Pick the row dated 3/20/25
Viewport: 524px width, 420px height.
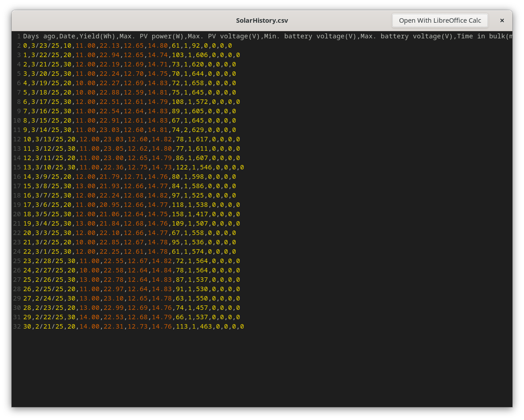130,74
